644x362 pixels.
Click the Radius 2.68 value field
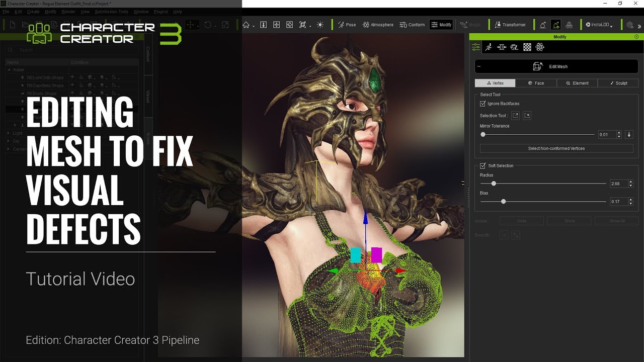pyautogui.click(x=618, y=184)
